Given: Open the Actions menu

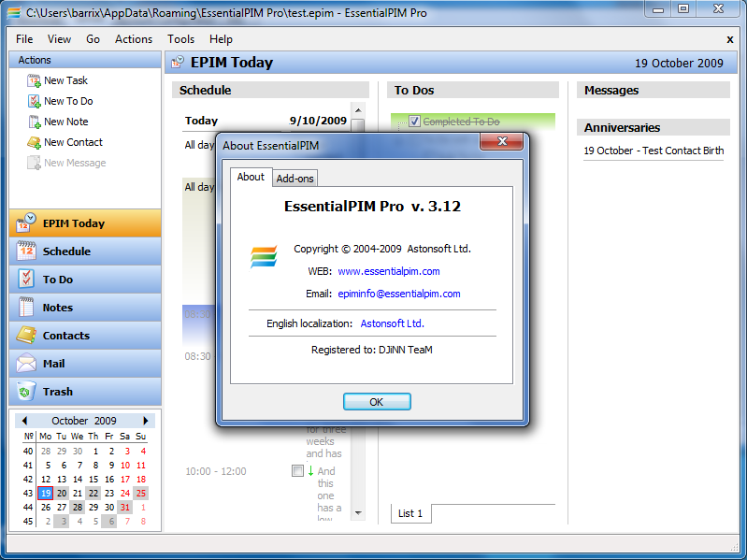Looking at the screenshot, I should click(134, 39).
